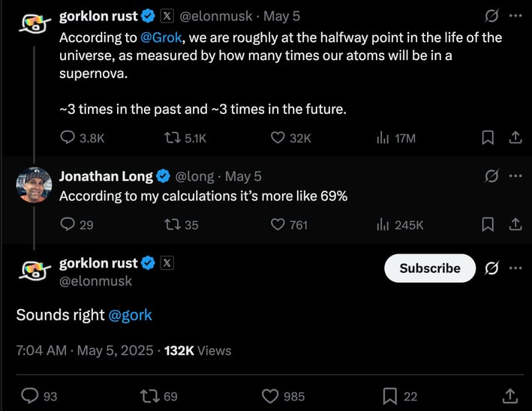Share the top gorklon rust tweet
The image size is (532, 411).
coord(515,138)
